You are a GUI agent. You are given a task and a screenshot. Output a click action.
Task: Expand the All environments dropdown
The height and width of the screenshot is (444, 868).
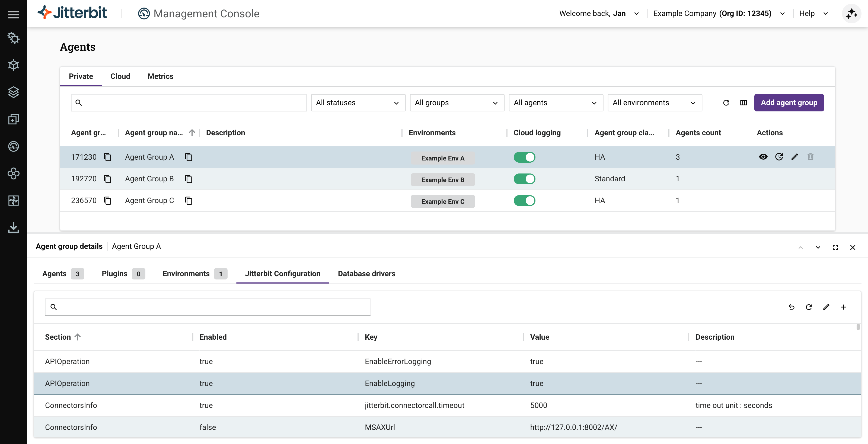click(x=654, y=103)
